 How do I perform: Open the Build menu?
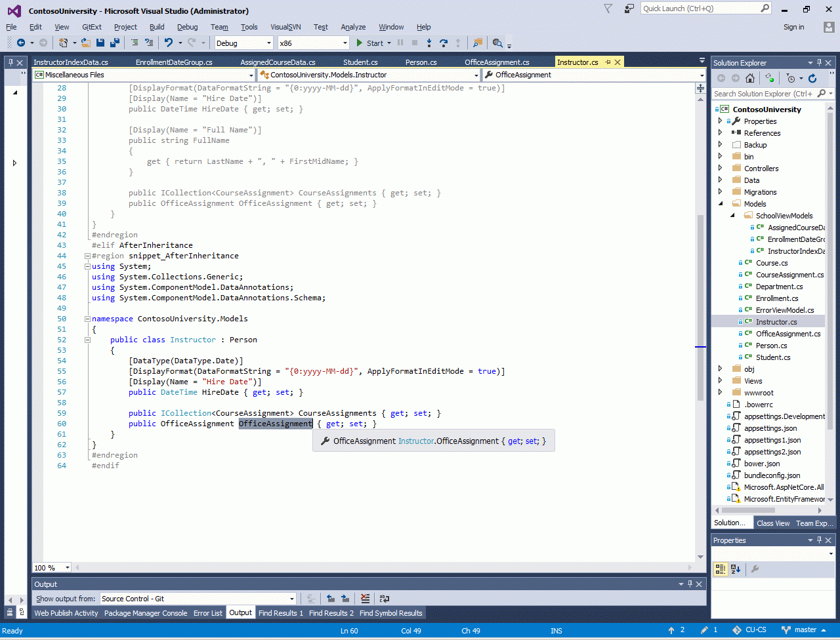coord(157,27)
